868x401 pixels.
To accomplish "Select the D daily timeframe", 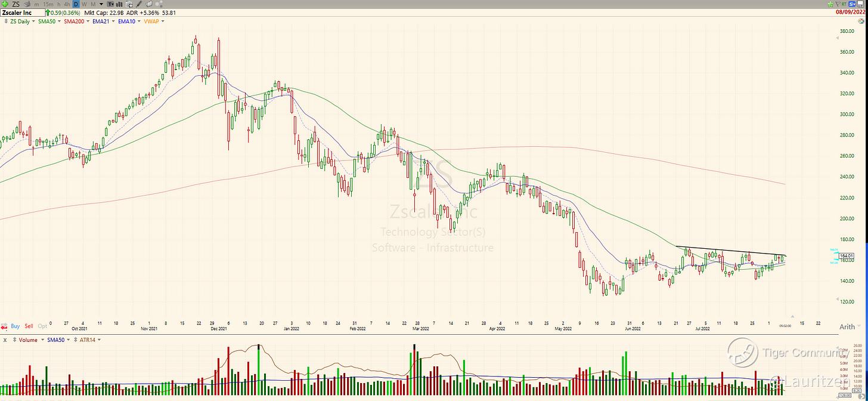I will pos(76,4).
